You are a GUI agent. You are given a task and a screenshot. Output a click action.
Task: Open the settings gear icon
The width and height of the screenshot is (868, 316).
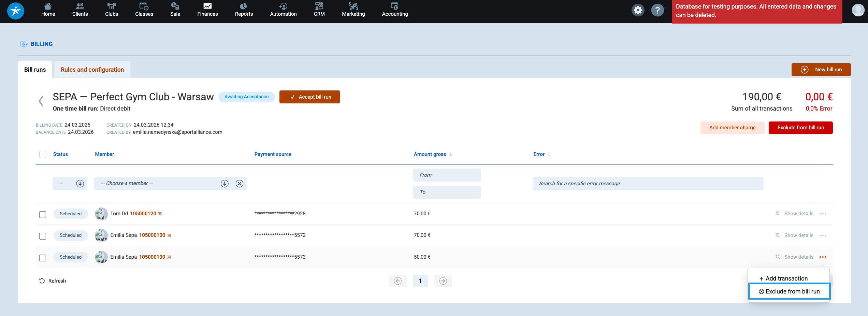tap(638, 10)
